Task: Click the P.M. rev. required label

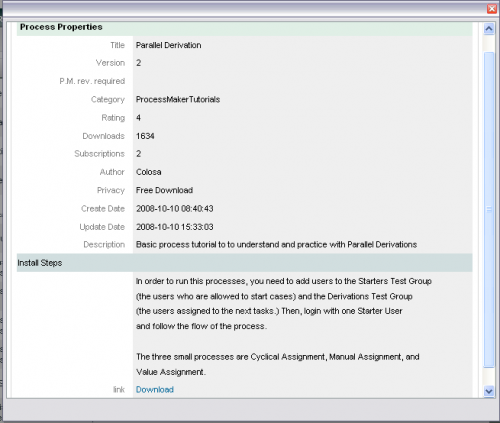Action: (x=92, y=81)
